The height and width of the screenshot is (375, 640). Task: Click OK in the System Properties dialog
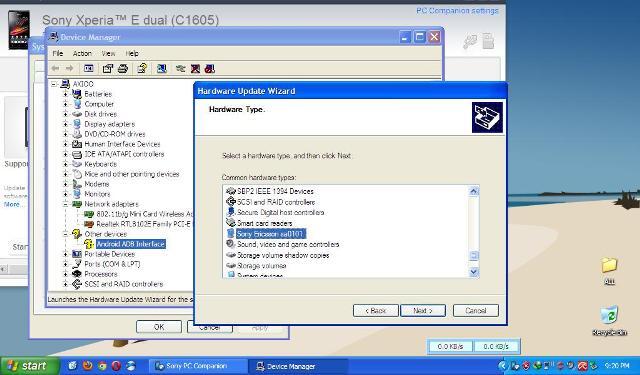(159, 327)
